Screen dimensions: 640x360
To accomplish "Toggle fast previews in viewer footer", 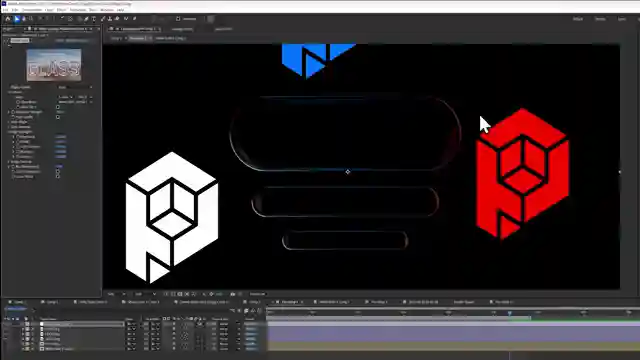I will (166, 294).
